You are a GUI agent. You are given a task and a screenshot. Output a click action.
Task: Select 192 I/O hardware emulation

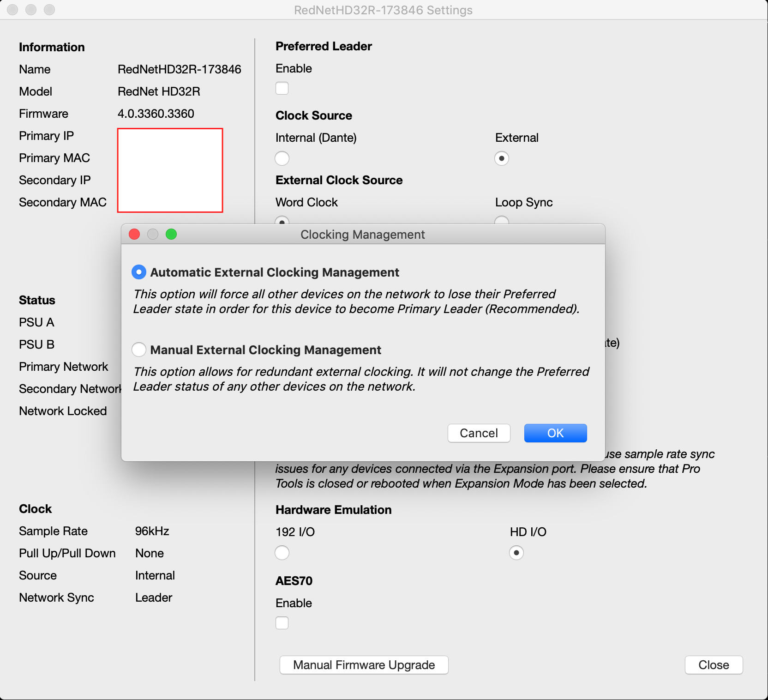[282, 553]
